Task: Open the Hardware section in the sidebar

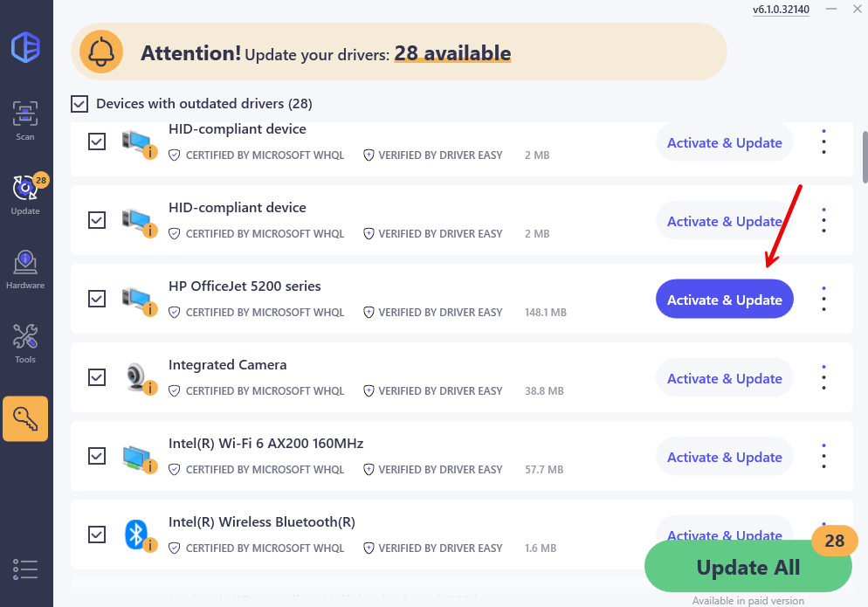Action: (25, 269)
